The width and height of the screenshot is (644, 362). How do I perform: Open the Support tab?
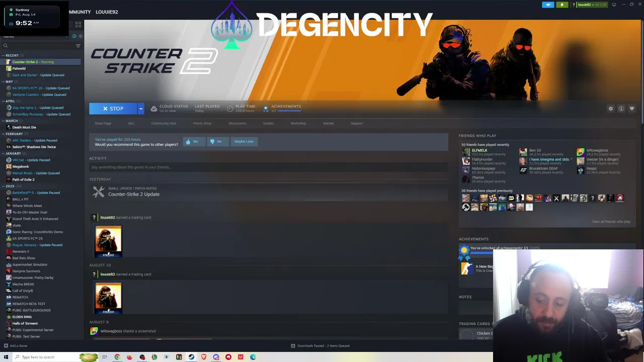(x=357, y=123)
